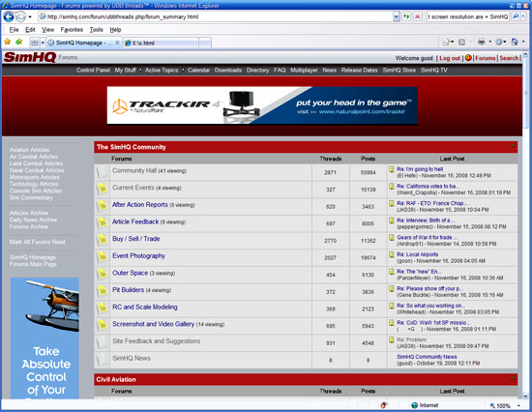Image resolution: width=532 pixels, height=412 pixels.
Task: Click the SimHQ logo
Action: pyautogui.click(x=30, y=57)
